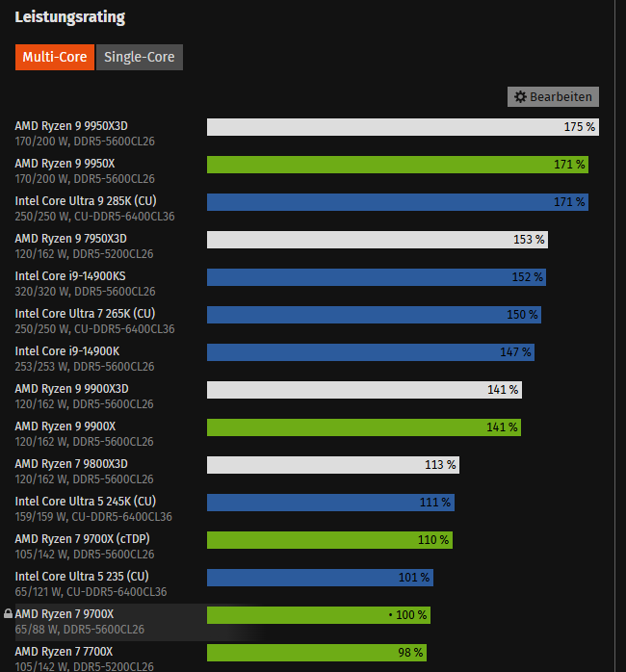Click the 120/162 W, DDR5-5200CL26 spec text

coord(84,254)
